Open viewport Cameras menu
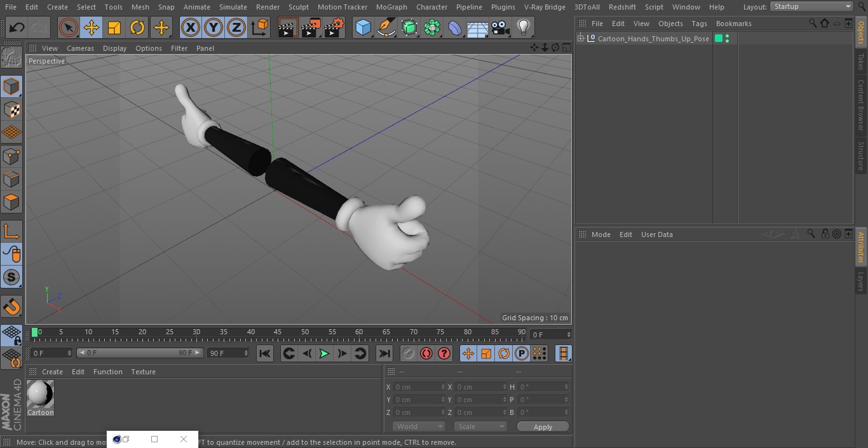The image size is (868, 448). coord(80,48)
